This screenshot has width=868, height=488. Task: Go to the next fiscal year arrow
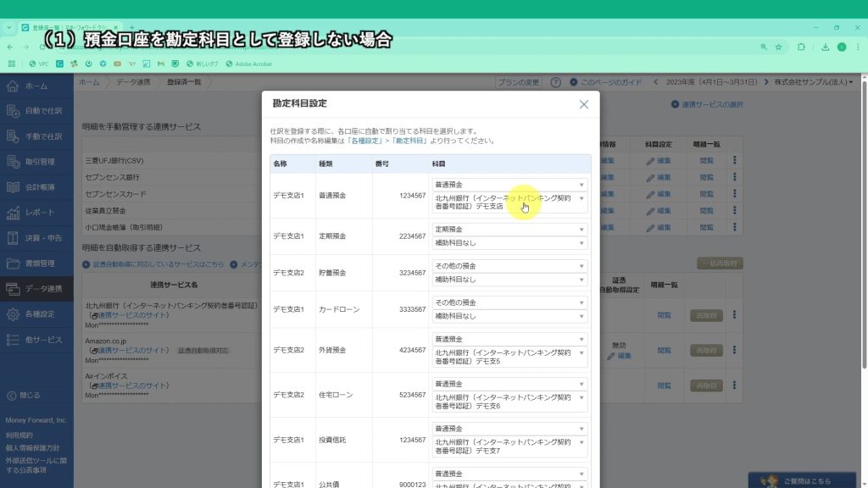click(x=766, y=82)
